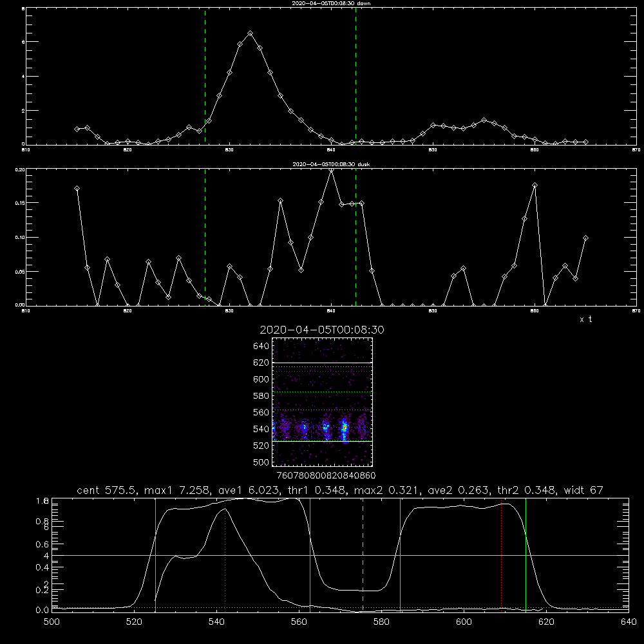Click the orange dashed center line in bottom plot
Image resolution: width=644 pixels, height=644 pixels.
[x=363, y=554]
